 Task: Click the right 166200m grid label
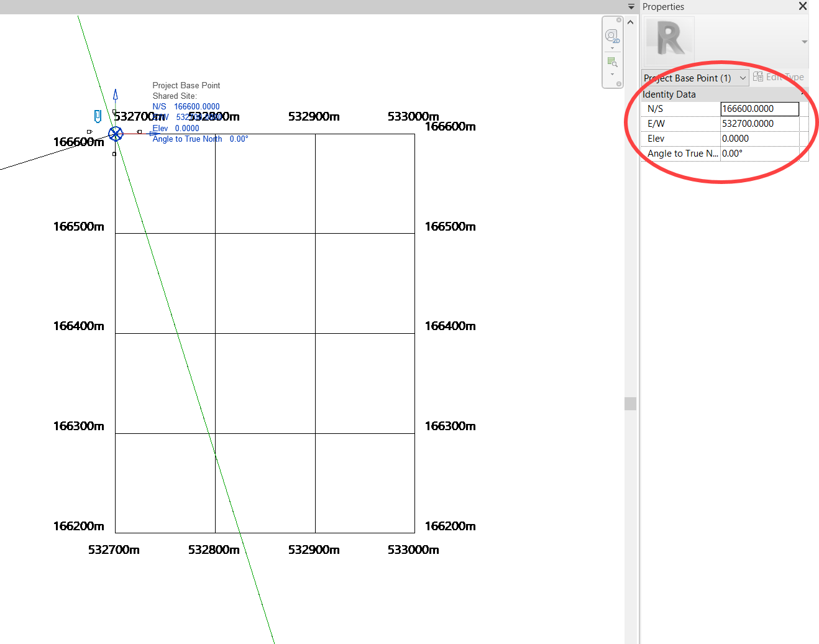coord(450,526)
